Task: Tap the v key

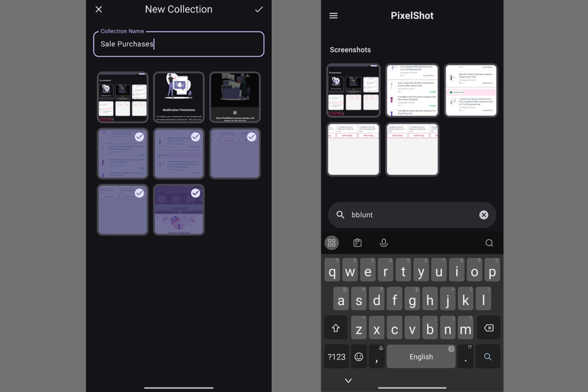Action: pyautogui.click(x=412, y=328)
